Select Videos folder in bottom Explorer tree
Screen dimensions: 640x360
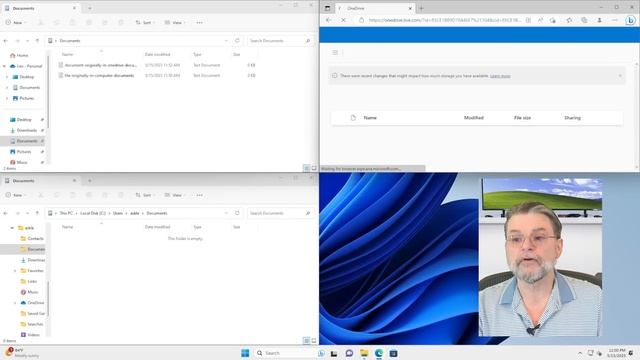tap(30, 335)
